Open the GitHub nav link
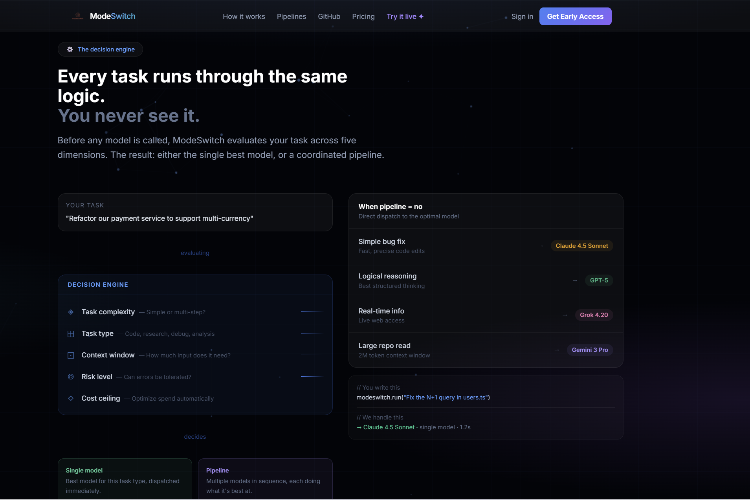Image resolution: width=750 pixels, height=500 pixels. point(329,16)
